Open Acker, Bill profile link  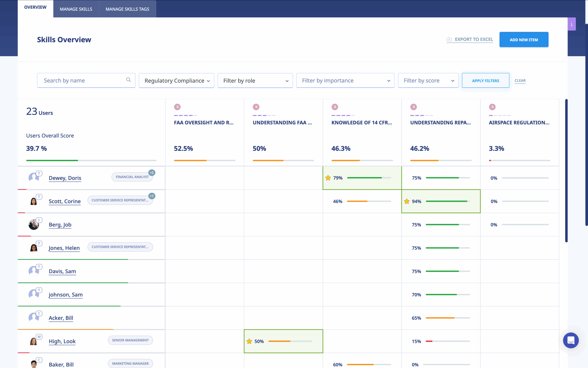tap(61, 318)
